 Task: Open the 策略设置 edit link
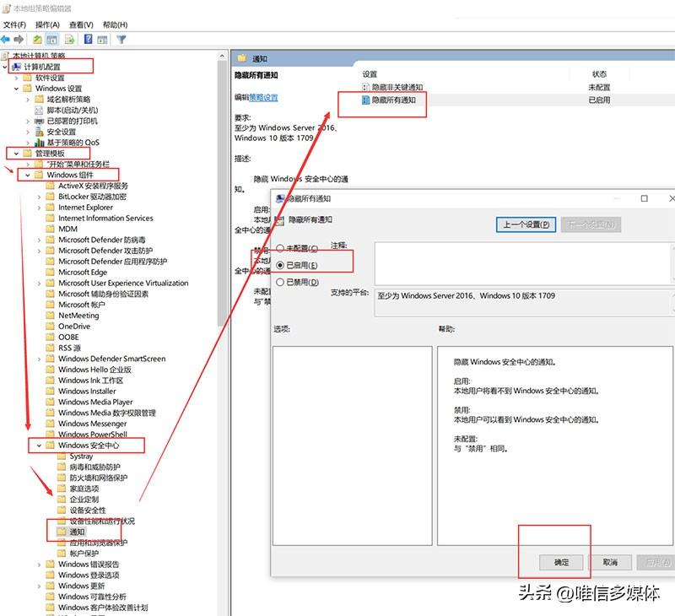264,98
